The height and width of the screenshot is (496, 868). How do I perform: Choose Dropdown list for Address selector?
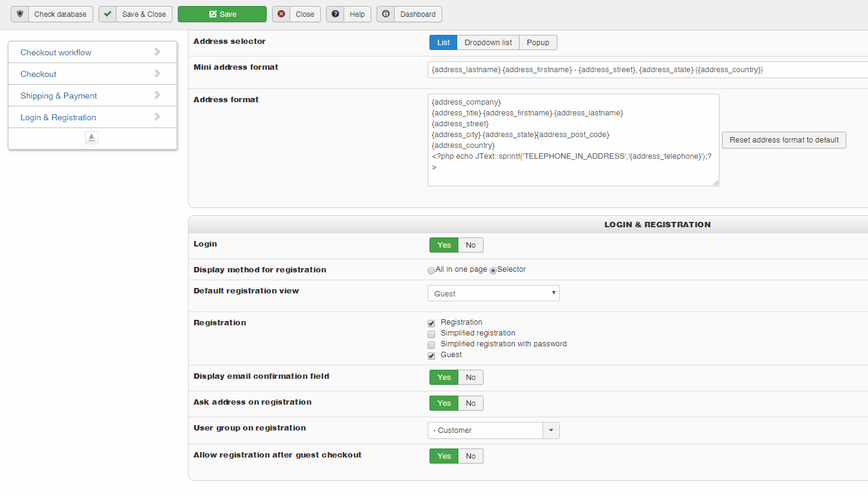tap(488, 43)
